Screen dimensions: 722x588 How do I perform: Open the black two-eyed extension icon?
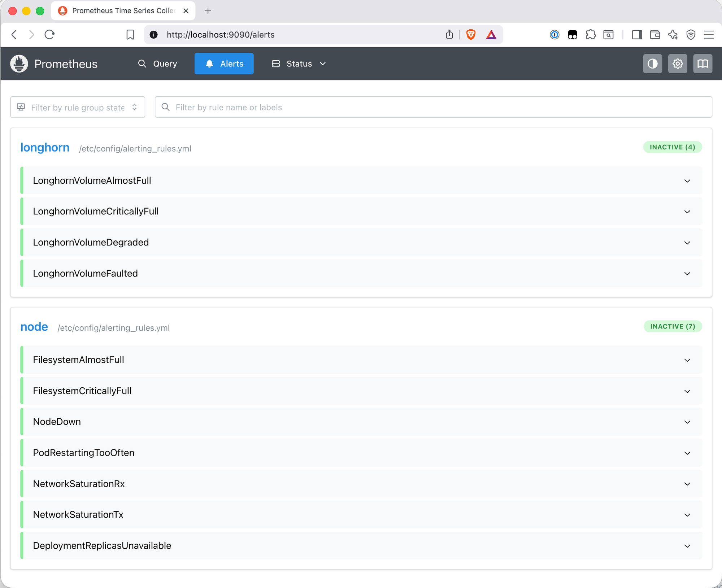coord(573,35)
